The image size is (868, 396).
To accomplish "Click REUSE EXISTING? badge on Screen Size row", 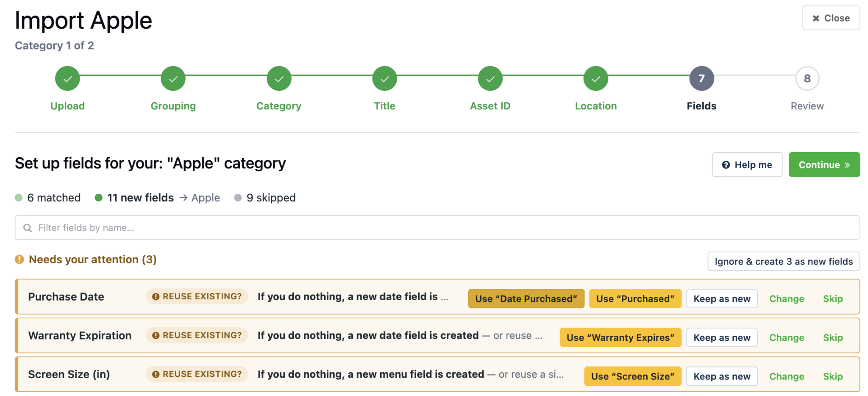I will pos(197,374).
